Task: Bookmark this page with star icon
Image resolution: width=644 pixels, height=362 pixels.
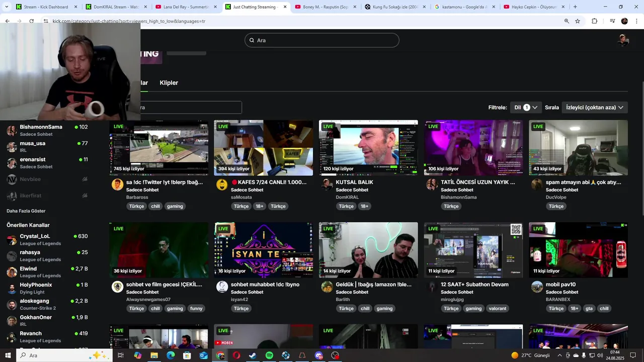Action: pos(578,21)
